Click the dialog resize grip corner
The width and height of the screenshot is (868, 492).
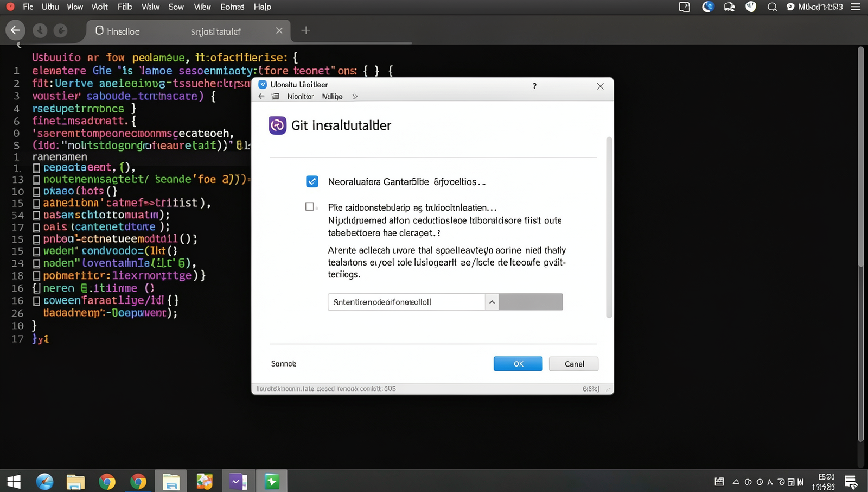point(608,389)
